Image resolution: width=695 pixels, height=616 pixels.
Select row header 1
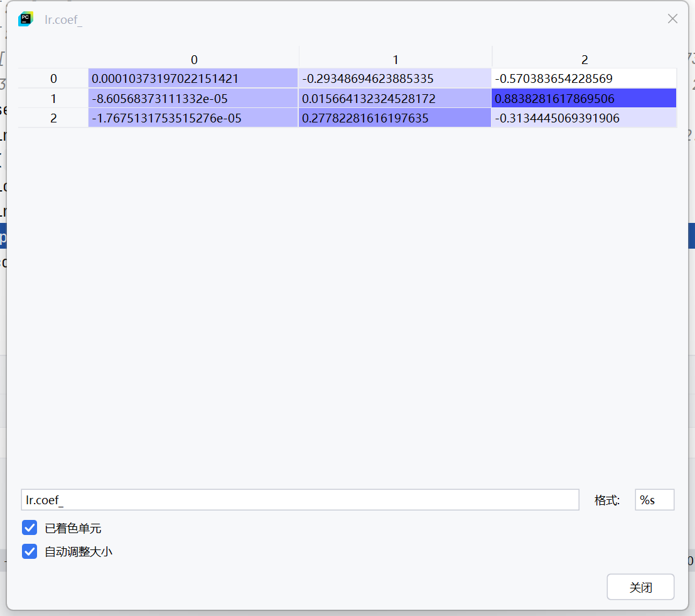click(x=53, y=98)
